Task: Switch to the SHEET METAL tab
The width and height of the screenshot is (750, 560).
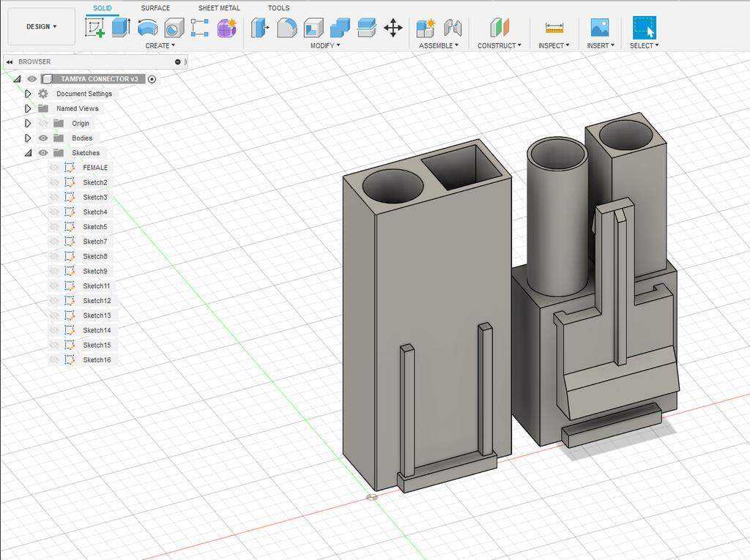Action: [219, 8]
